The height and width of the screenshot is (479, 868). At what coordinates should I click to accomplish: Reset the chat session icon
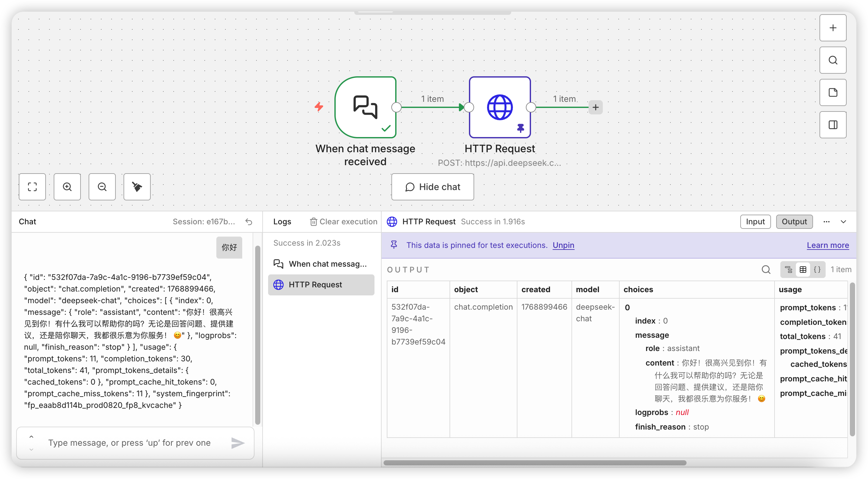click(x=249, y=222)
